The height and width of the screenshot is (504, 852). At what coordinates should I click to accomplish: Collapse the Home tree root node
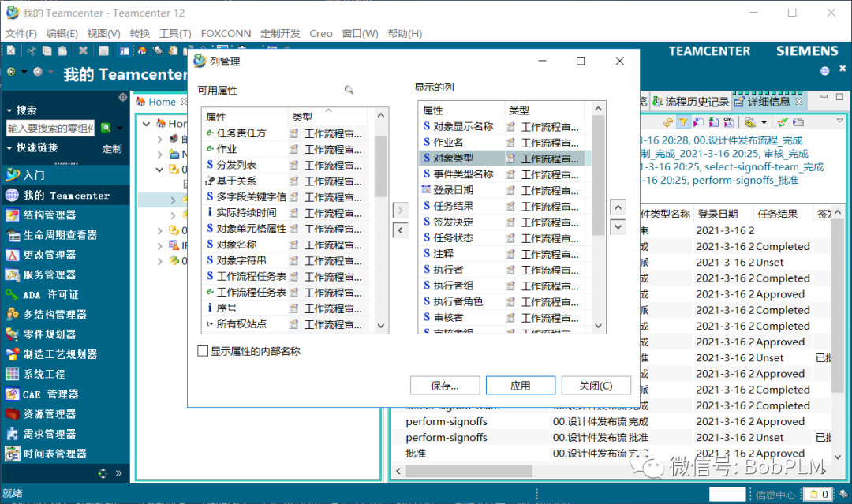point(146,124)
